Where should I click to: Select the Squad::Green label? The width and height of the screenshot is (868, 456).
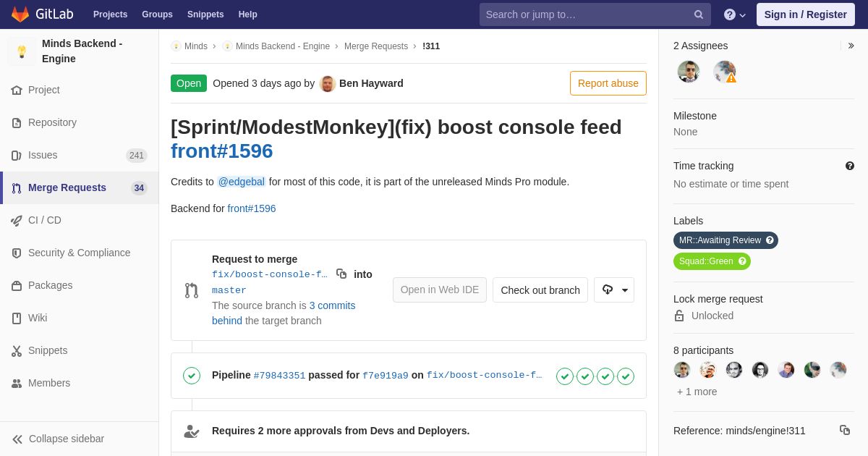point(712,261)
